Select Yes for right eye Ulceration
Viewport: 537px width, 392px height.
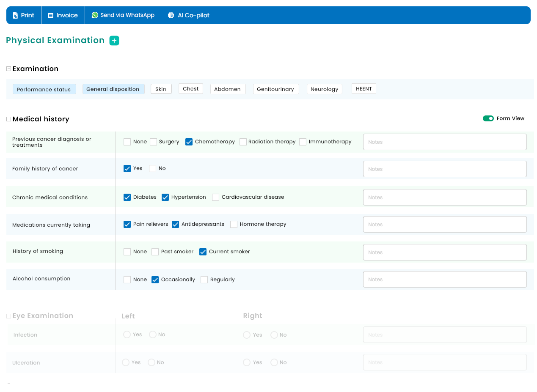tap(247, 362)
